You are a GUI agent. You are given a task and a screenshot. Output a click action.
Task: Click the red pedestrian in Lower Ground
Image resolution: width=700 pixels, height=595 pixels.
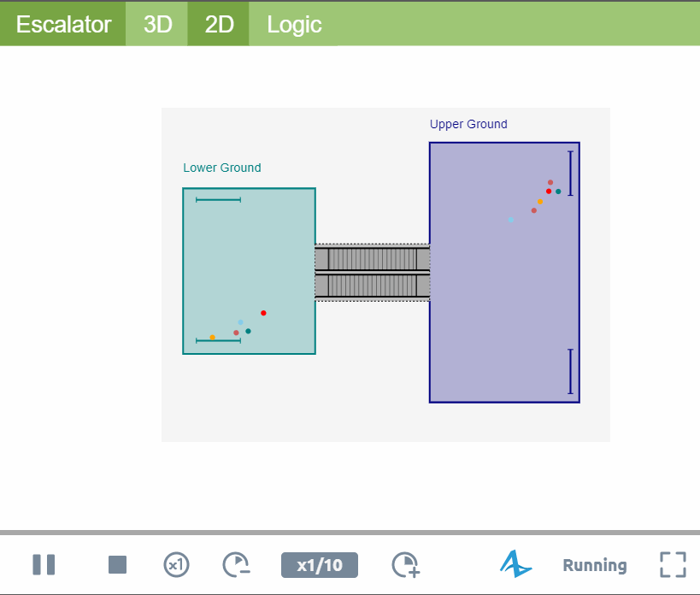tap(263, 313)
